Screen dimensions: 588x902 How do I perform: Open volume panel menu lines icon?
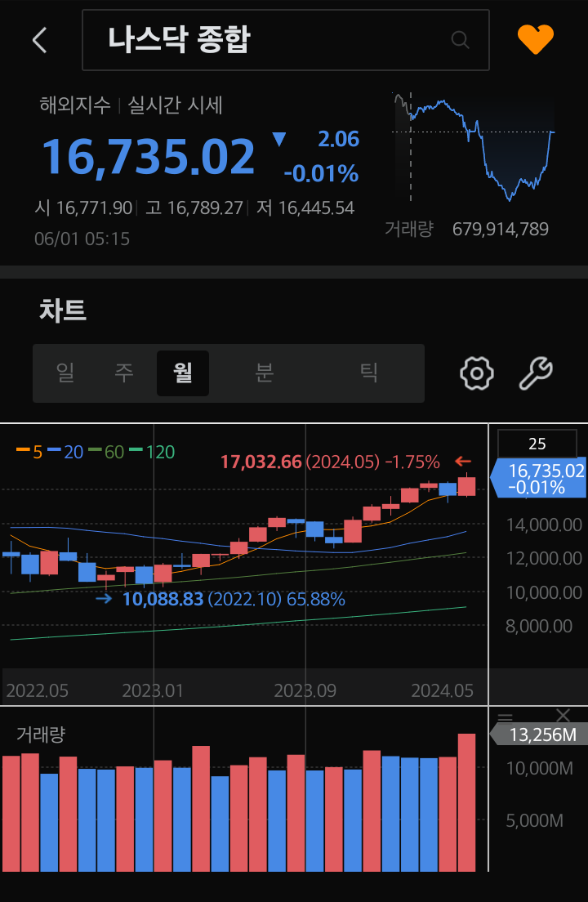505,717
